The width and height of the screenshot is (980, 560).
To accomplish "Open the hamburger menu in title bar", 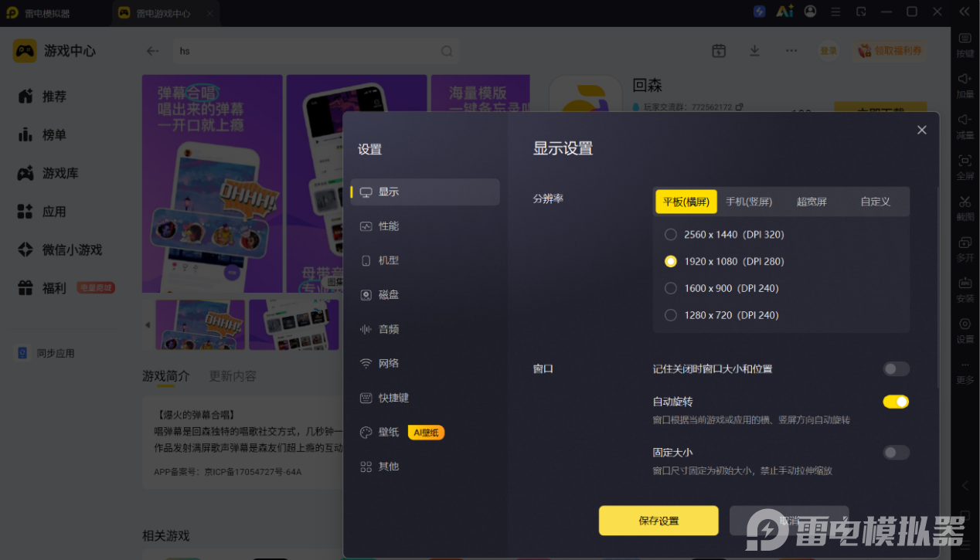I will (836, 12).
